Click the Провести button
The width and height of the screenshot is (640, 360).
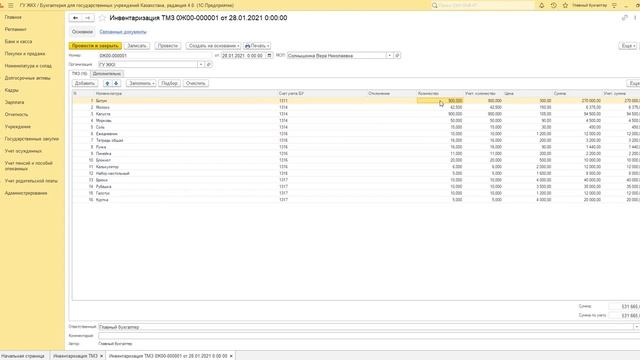pyautogui.click(x=168, y=46)
